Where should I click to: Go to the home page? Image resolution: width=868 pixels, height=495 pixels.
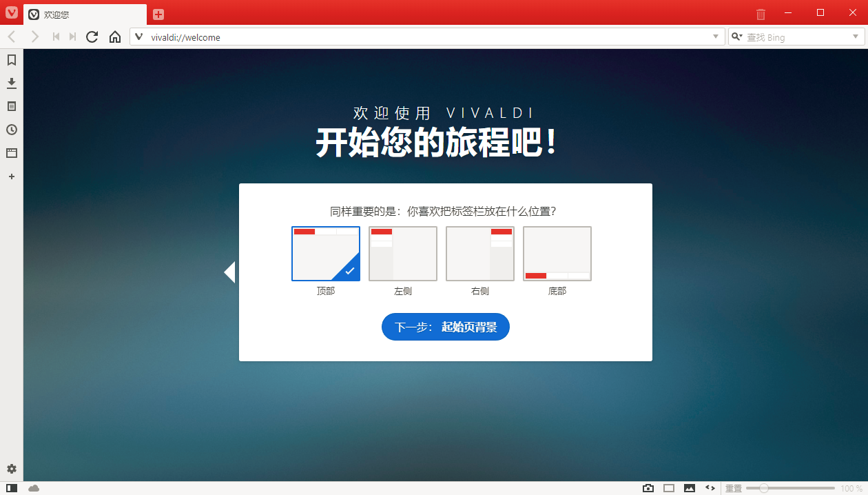pyautogui.click(x=115, y=37)
